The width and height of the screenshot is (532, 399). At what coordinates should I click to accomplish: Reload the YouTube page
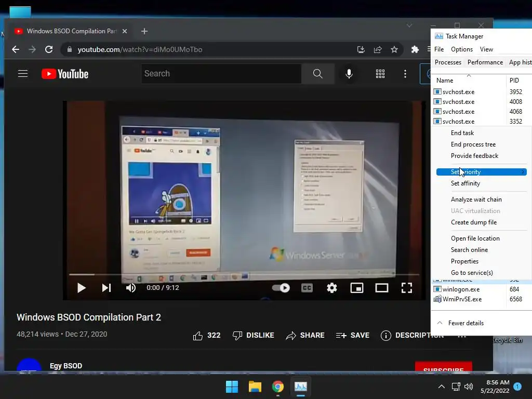point(49,49)
